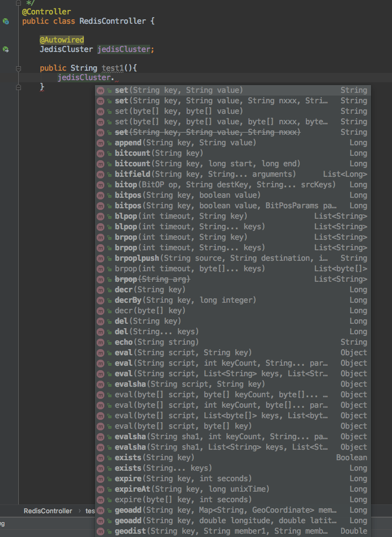
Task: Pick brpop(int timeout, String key) entry
Action: [233, 238]
